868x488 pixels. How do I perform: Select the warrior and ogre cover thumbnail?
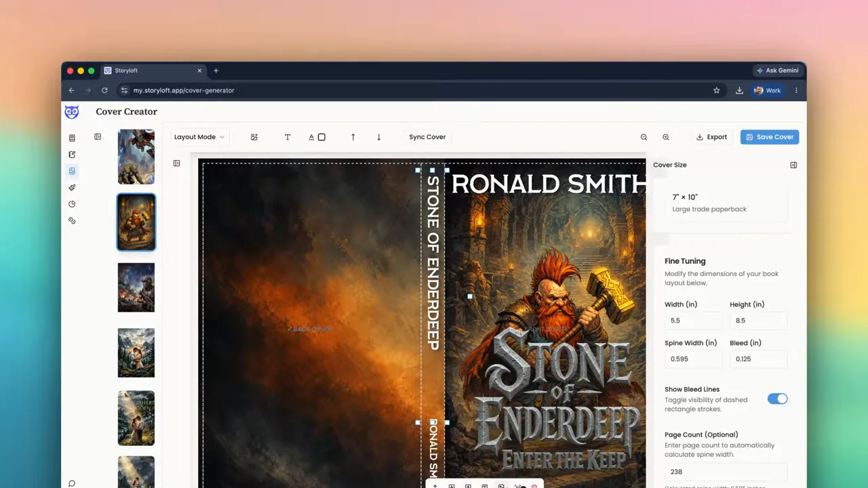pyautogui.click(x=136, y=157)
